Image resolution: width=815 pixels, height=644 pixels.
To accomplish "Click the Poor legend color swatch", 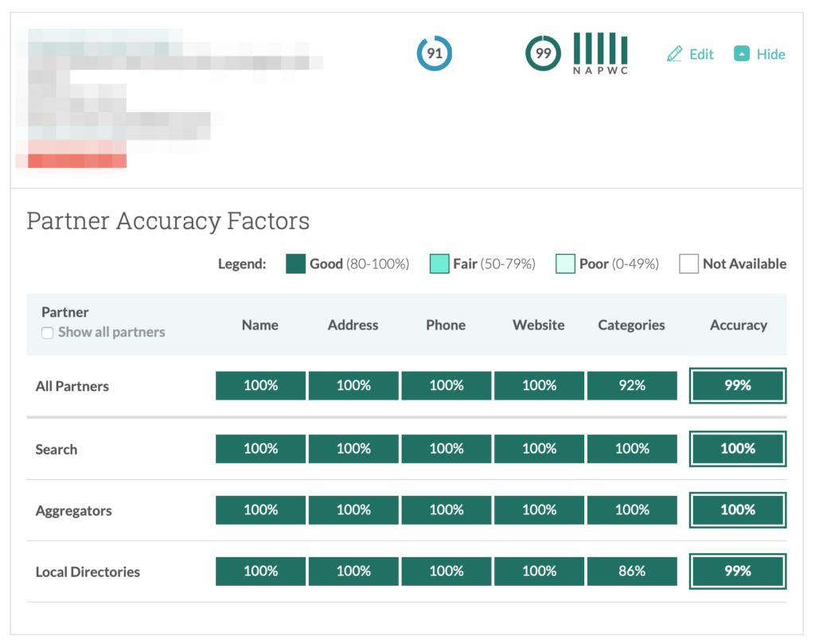I will coord(564,264).
